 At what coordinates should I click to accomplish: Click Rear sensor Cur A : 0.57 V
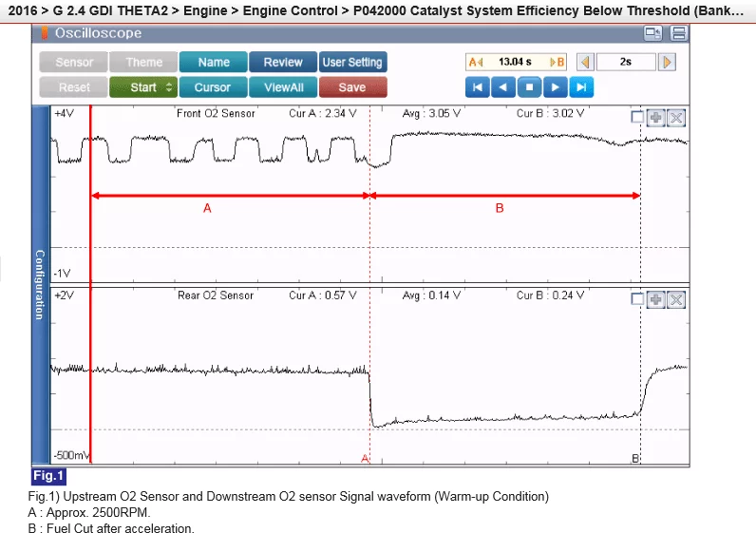323,295
